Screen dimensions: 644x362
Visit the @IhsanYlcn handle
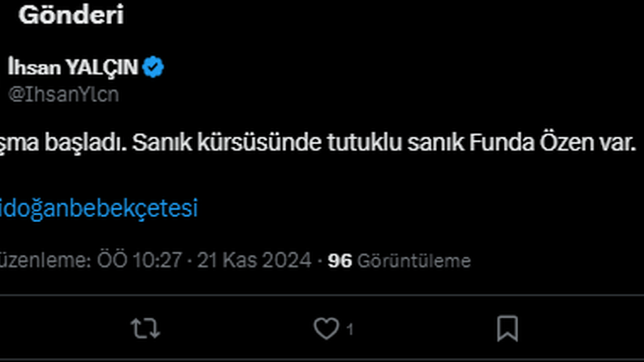coord(63,94)
